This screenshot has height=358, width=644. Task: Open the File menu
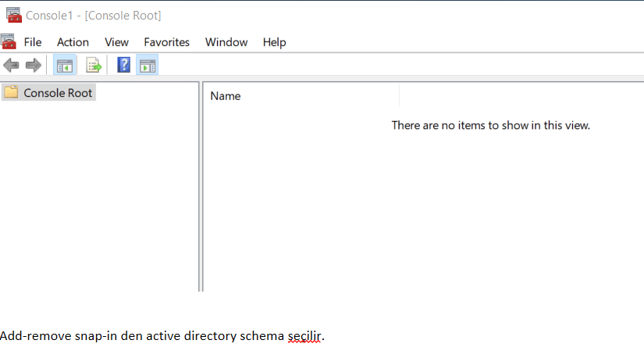pyautogui.click(x=33, y=42)
